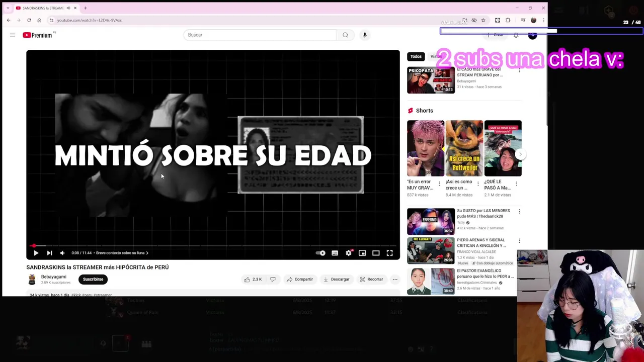Open short 'Así crece un Rottweiler'

(464, 148)
